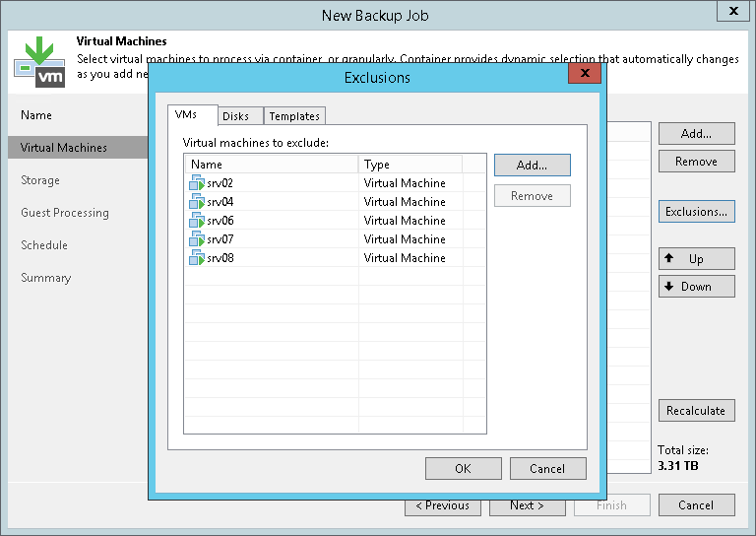
Task: Click the srv08 virtual machine icon
Action: tap(197, 258)
